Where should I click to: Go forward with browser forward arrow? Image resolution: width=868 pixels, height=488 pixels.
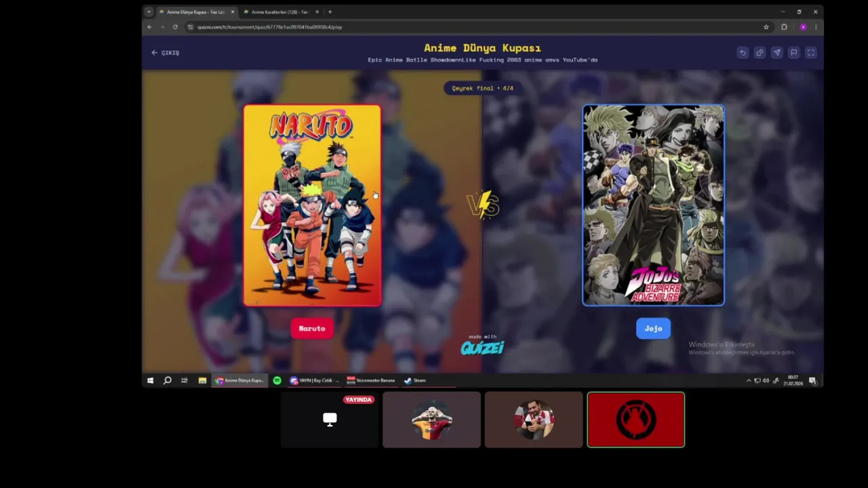tap(162, 27)
